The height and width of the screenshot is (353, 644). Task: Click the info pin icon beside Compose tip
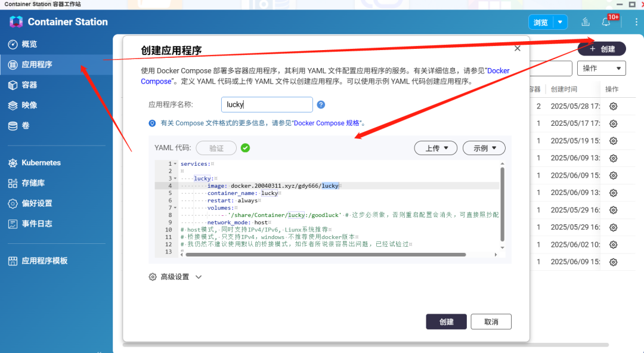152,123
